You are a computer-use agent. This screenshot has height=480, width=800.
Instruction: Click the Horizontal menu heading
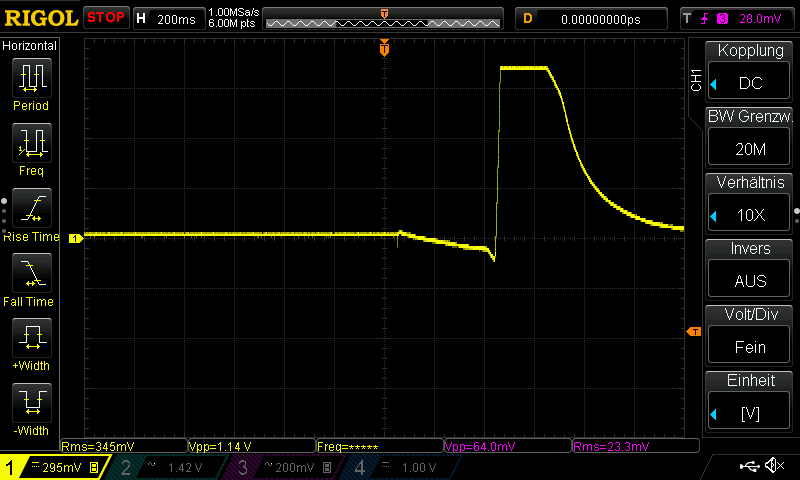[30, 45]
